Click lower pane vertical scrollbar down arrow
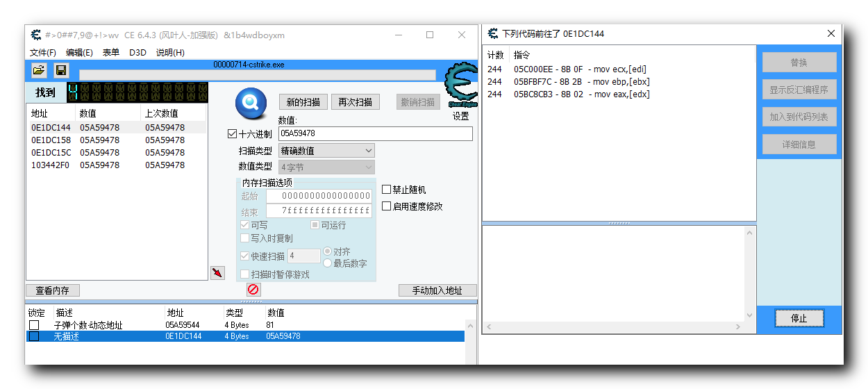 coord(750,315)
